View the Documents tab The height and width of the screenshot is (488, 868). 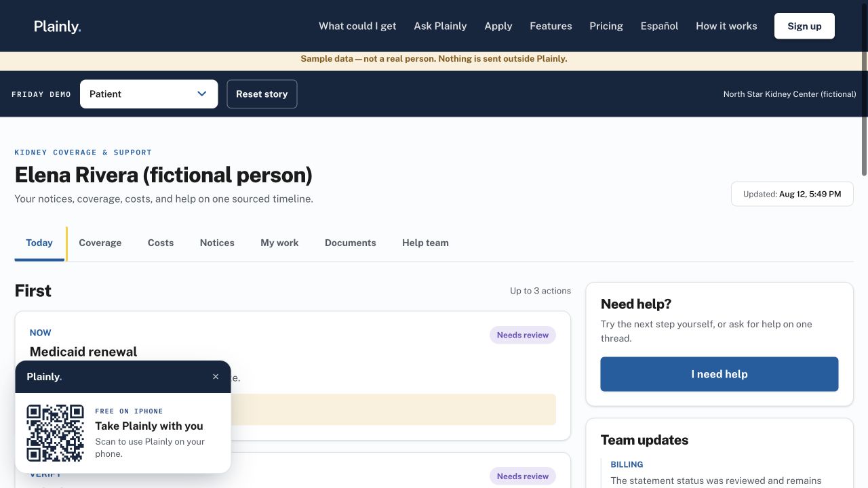(351, 243)
